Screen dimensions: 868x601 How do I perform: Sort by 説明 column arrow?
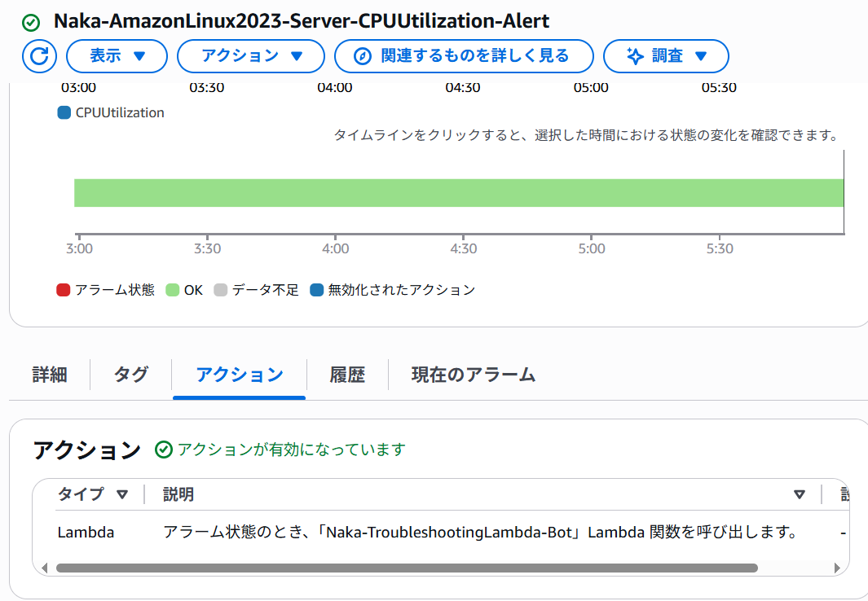tap(800, 494)
